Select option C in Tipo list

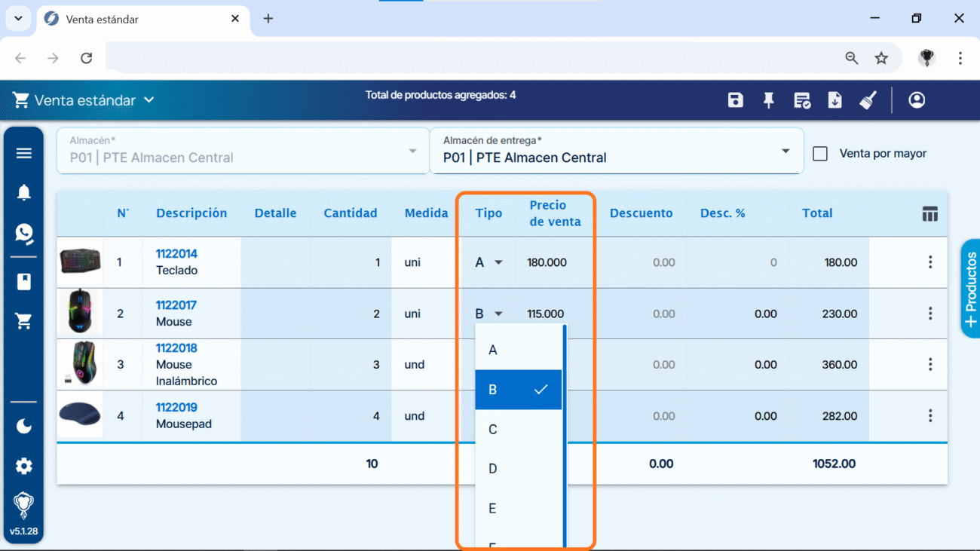coord(493,430)
